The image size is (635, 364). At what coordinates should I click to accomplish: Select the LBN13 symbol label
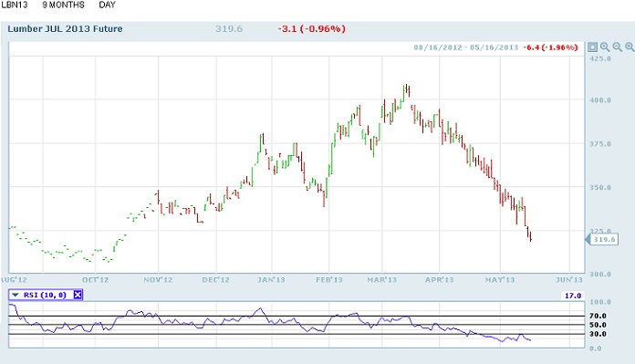click(x=15, y=5)
